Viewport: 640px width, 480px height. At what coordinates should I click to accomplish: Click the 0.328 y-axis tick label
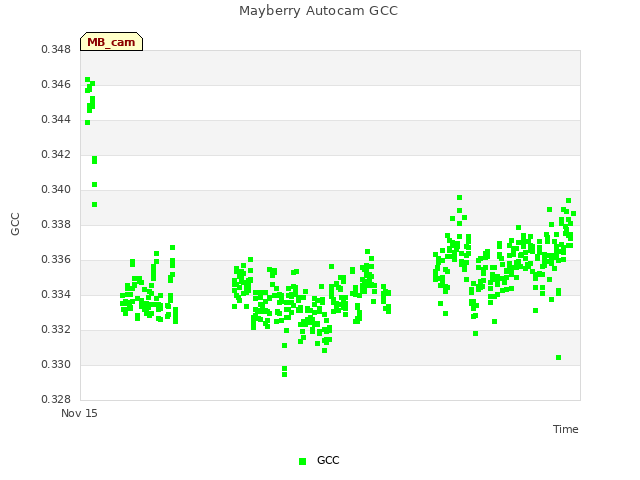coord(56,400)
